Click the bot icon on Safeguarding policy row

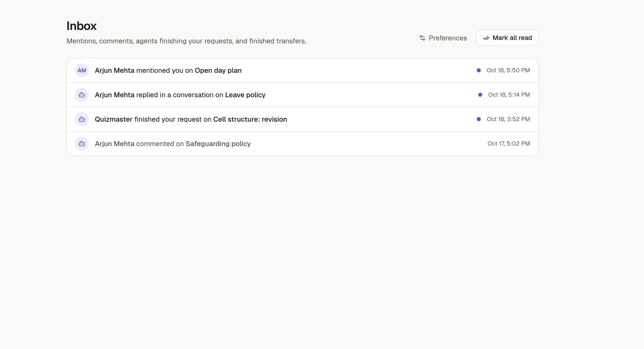pos(82,144)
